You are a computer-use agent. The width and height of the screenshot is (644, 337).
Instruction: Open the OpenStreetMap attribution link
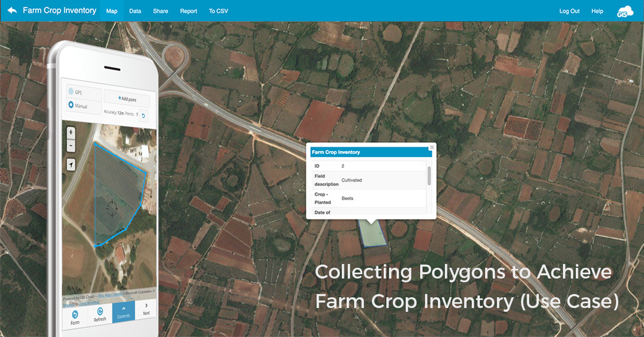(89, 303)
